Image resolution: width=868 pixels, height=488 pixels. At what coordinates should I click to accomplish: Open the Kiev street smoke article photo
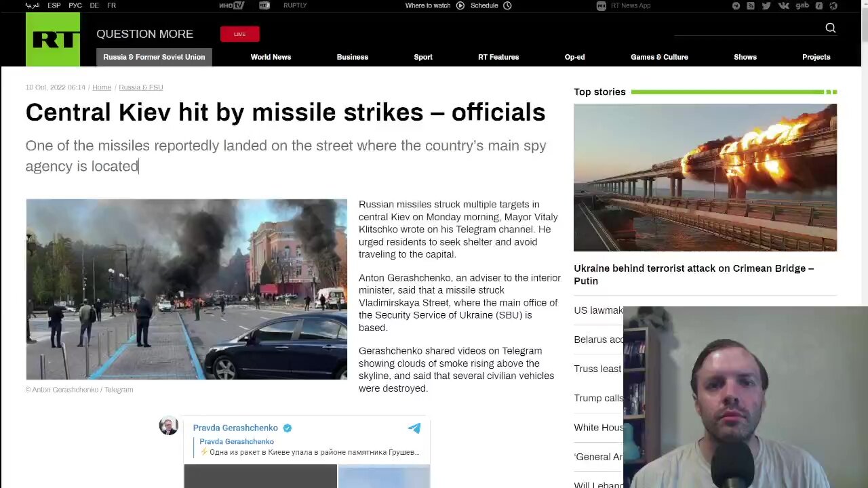(x=186, y=289)
